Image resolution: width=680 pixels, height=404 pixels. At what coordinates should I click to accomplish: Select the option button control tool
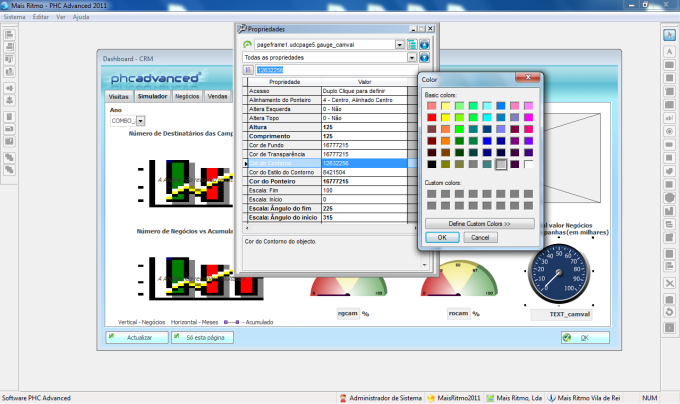coord(669,131)
